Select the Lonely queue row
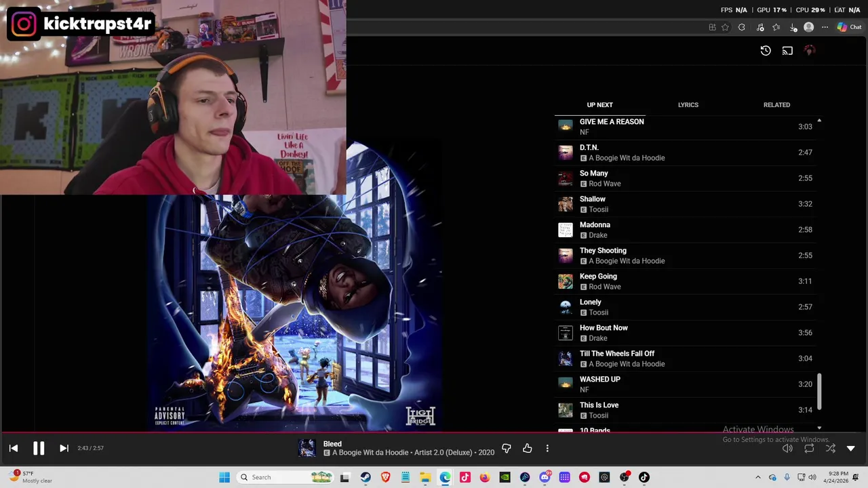The height and width of the screenshot is (488, 868). click(x=685, y=307)
